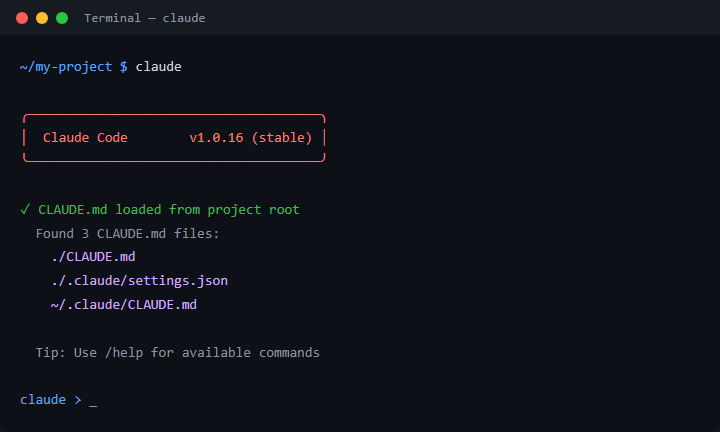Click 'Found 3 CLAUDE.md files:' line
The height and width of the screenshot is (432, 720).
click(x=128, y=234)
